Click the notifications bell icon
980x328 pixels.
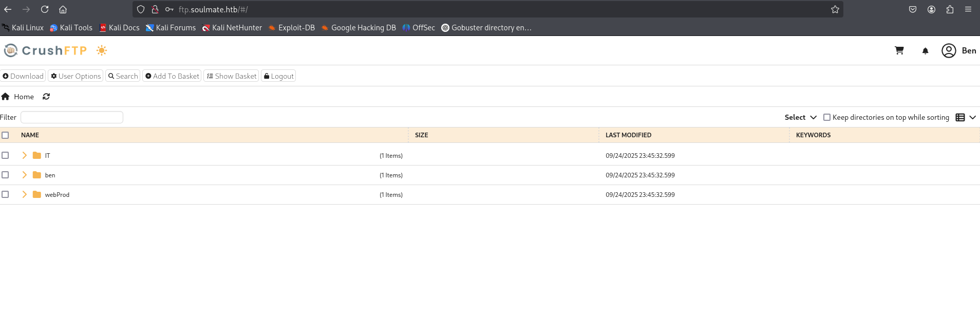925,51
